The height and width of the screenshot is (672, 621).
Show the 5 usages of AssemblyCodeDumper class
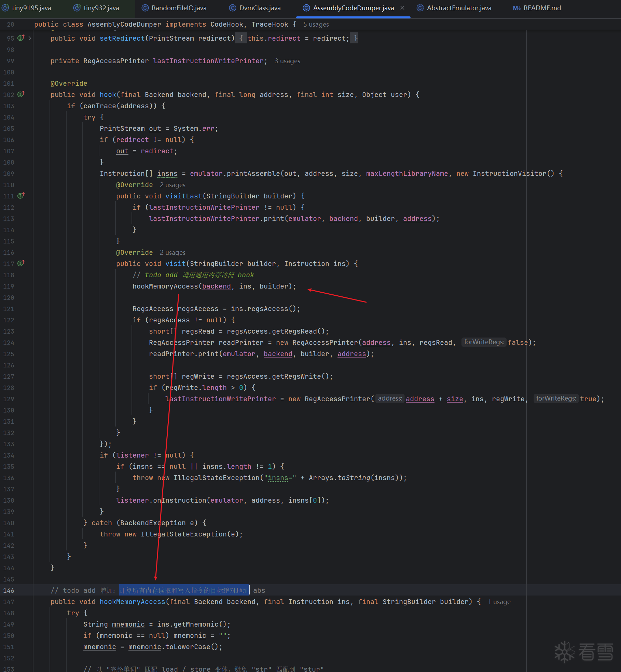pyautogui.click(x=316, y=25)
